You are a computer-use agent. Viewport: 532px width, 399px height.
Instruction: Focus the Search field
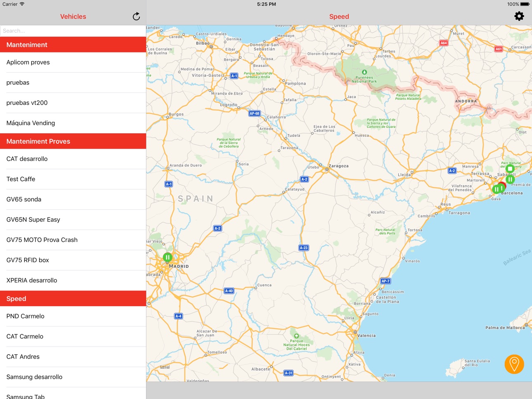pos(73,31)
